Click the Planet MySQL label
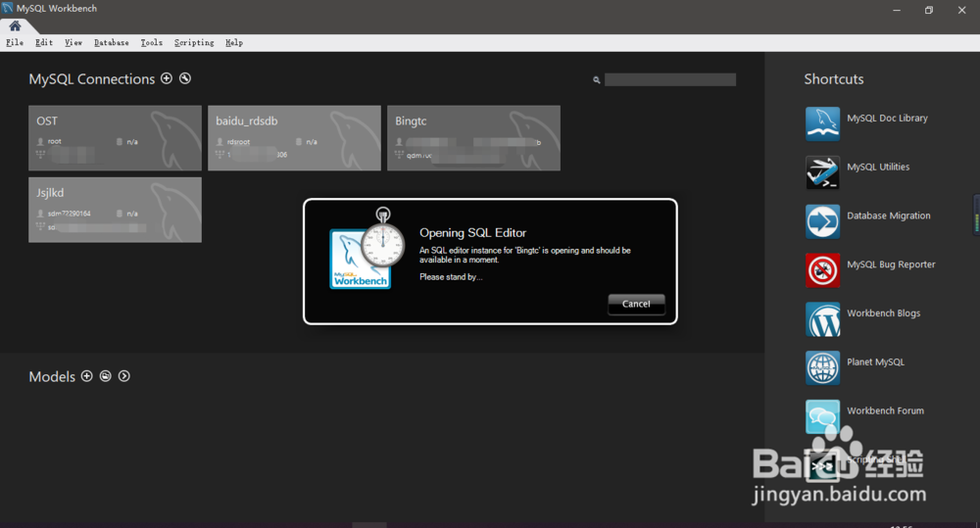 pyautogui.click(x=875, y=361)
